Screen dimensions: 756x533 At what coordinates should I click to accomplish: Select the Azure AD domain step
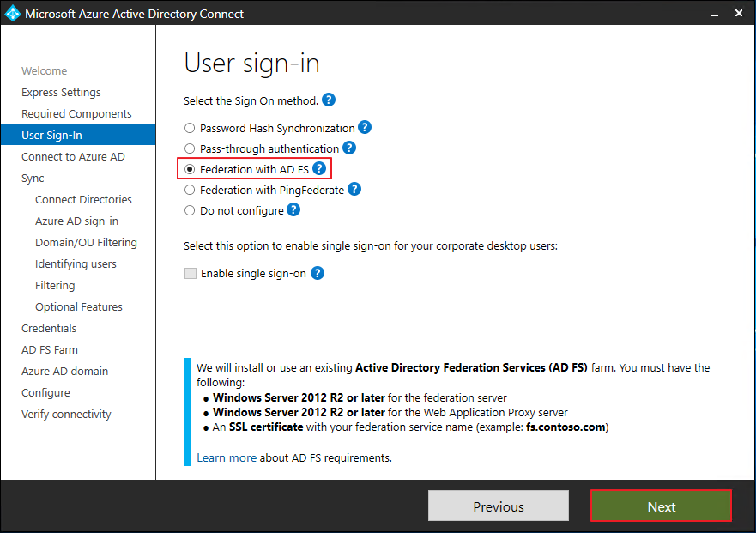coord(64,372)
